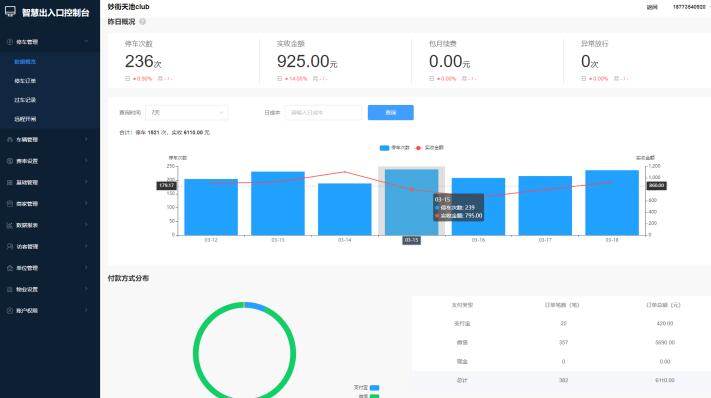The height and width of the screenshot is (398, 711).
Task: Click the monitor logo beside 智慧出入口控制台
Action: pyautogui.click(x=10, y=12)
